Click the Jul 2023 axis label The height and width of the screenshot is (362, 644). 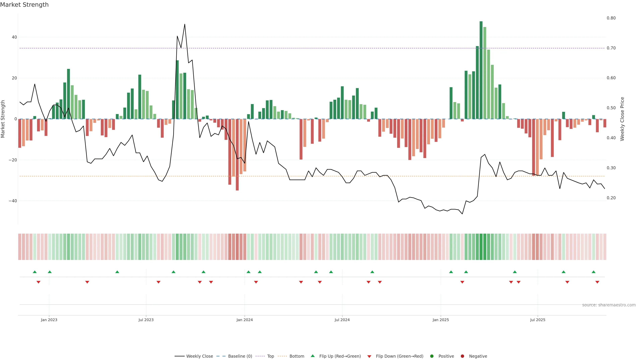click(x=146, y=320)
